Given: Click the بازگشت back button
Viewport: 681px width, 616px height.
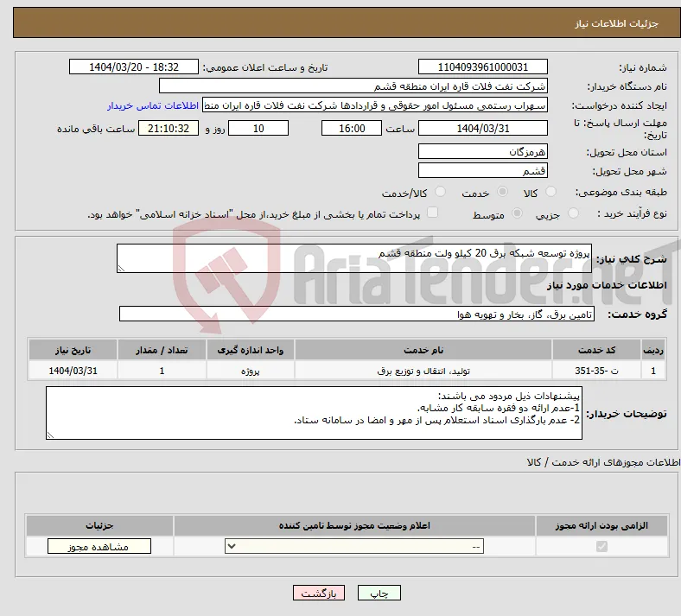Looking at the screenshot, I should click(319, 593).
